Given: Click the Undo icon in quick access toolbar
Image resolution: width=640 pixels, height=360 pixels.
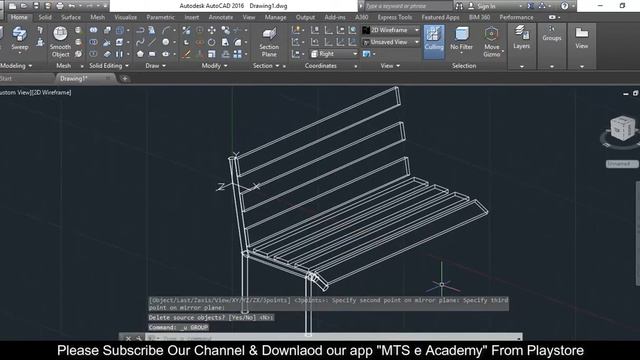Looking at the screenshot, I should (x=72, y=6).
